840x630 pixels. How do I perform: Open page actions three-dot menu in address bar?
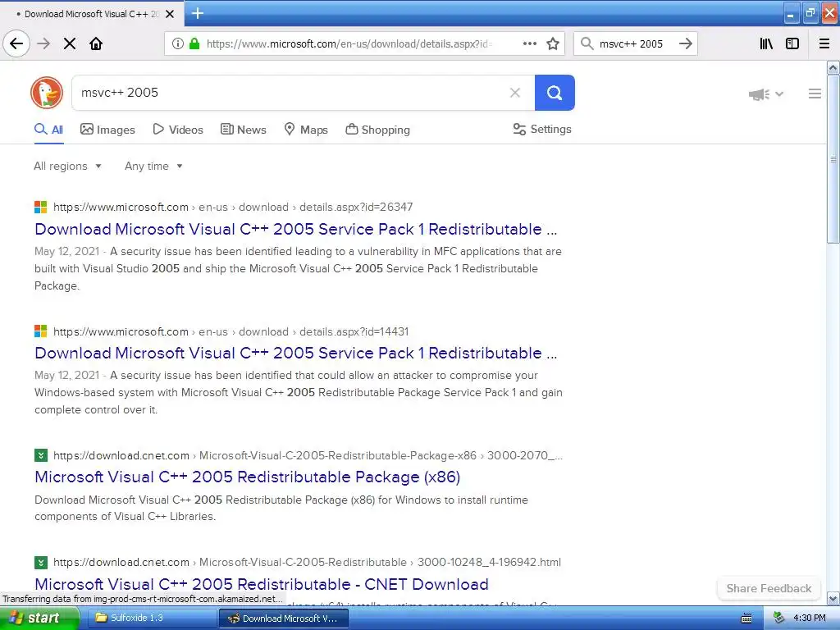tap(529, 43)
